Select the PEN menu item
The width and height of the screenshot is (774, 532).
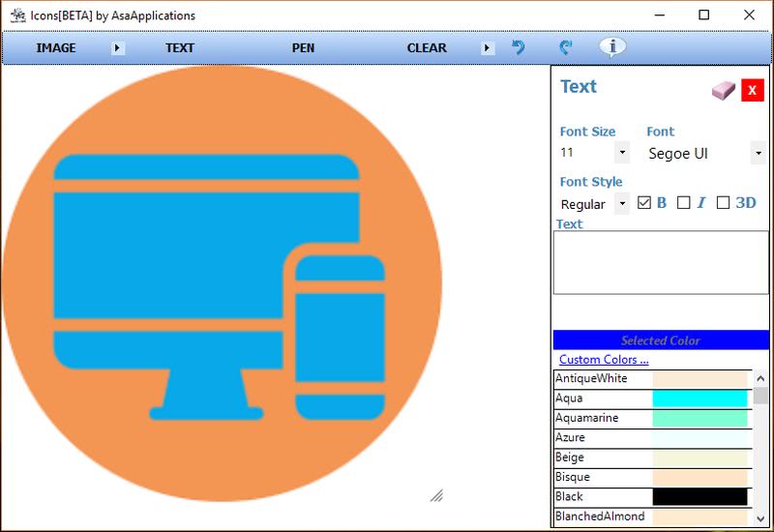tap(303, 47)
